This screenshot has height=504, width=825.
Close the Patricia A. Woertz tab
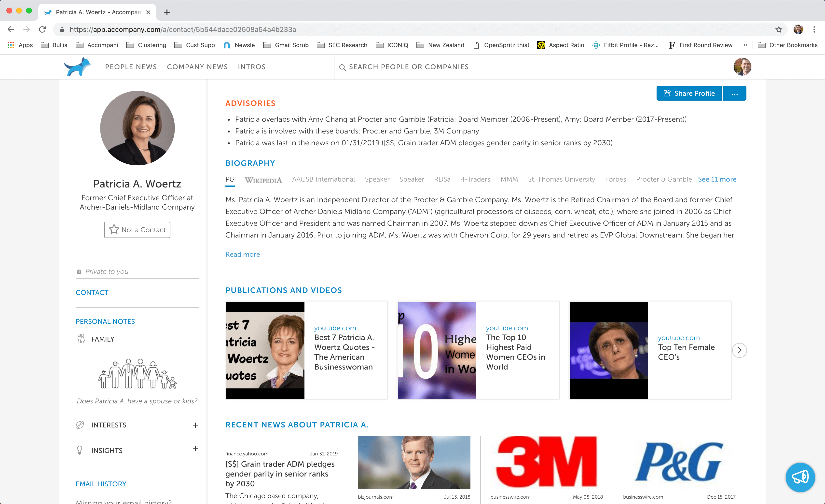click(x=148, y=12)
